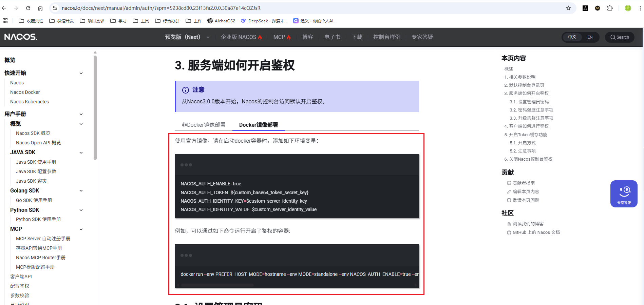Toggle the bookmark star for this page
644x305 pixels.
tap(568, 7)
